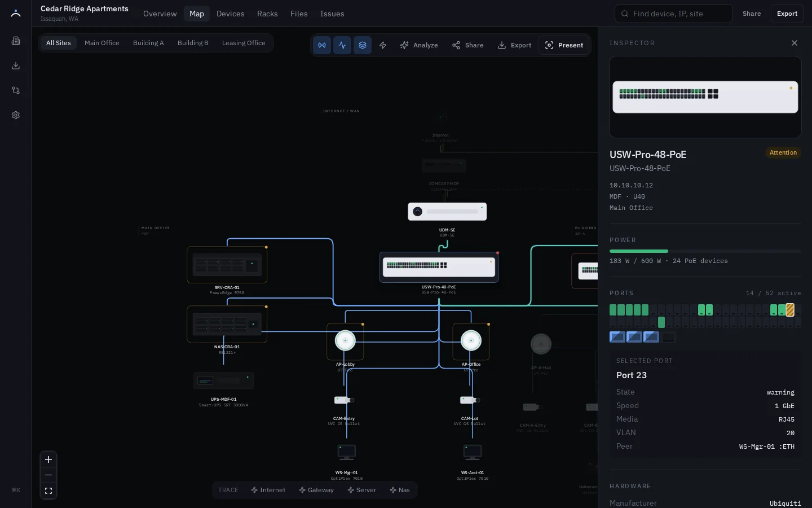Select highlighted port 23 in ports grid
812x508 pixels.
point(790,310)
